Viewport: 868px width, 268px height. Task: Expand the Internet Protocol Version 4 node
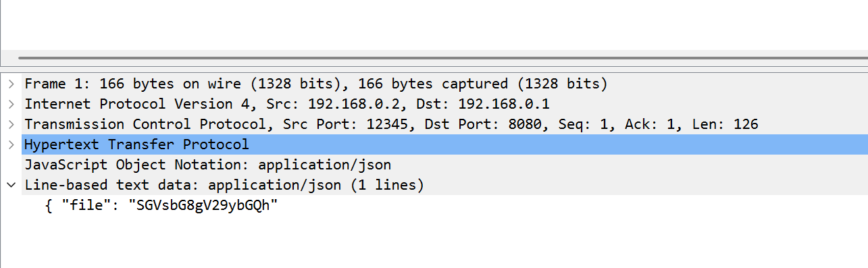tap(11, 105)
